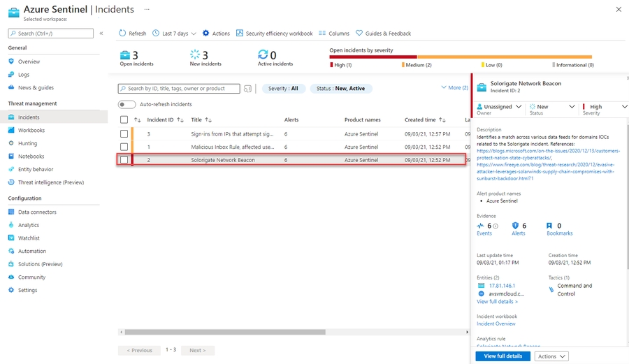Image resolution: width=629 pixels, height=364 pixels.
Task: Select all incidents with header checkbox
Action: click(124, 120)
